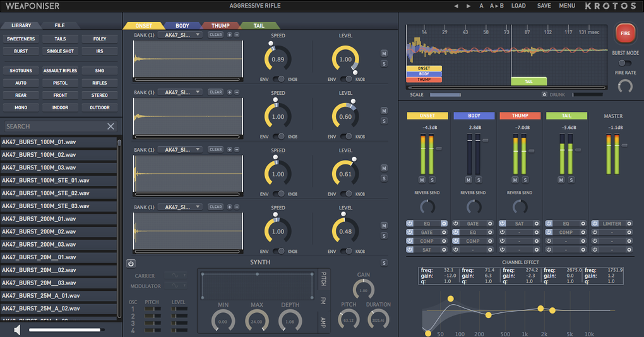Screen dimensions: 644x337
Task: Mute the first onset bank layer
Action: [x=384, y=54]
